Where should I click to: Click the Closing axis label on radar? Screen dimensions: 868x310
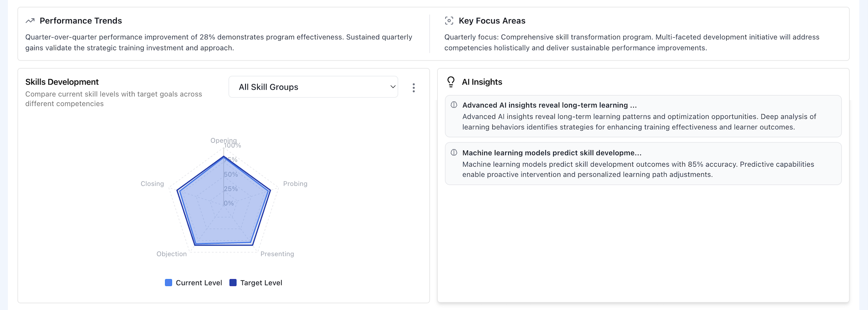pos(152,184)
